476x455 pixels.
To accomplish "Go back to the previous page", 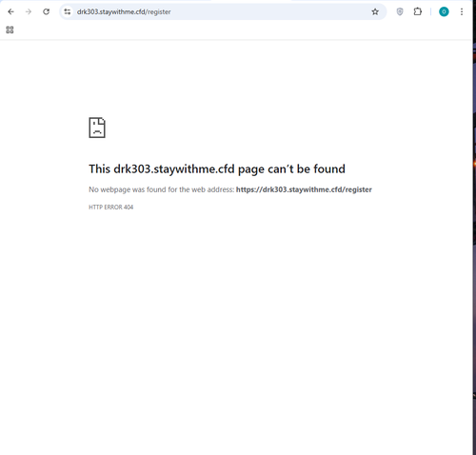I will click(x=10, y=11).
